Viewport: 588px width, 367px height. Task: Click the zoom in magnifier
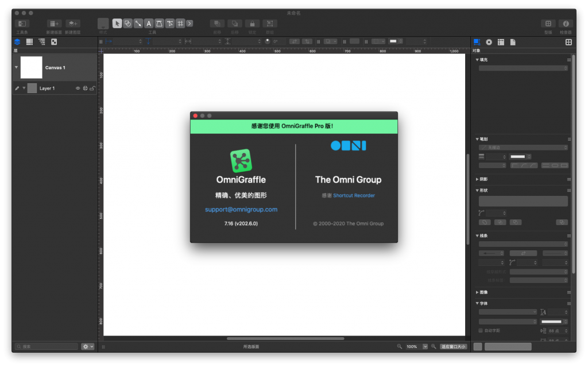point(434,347)
